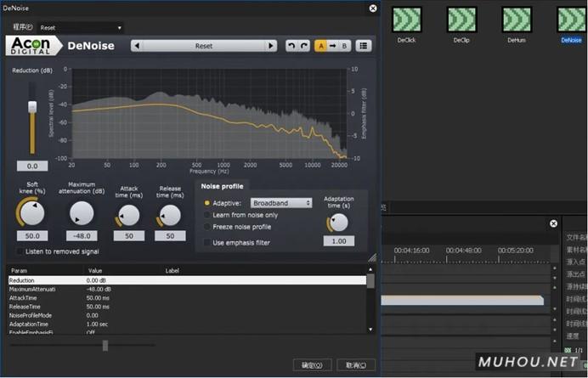This screenshot has height=378, width=588.
Task: Open the Broadband adaptive mode dropdown
Action: [281, 203]
